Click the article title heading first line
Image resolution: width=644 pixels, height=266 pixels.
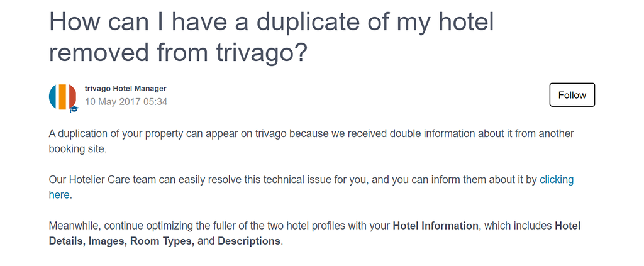271,22
